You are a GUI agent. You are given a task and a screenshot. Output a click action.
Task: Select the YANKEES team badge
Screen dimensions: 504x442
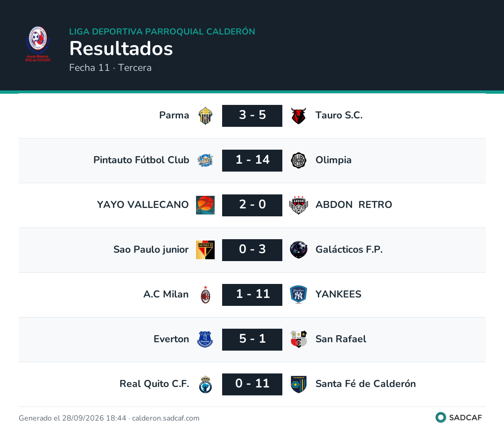[x=299, y=295]
